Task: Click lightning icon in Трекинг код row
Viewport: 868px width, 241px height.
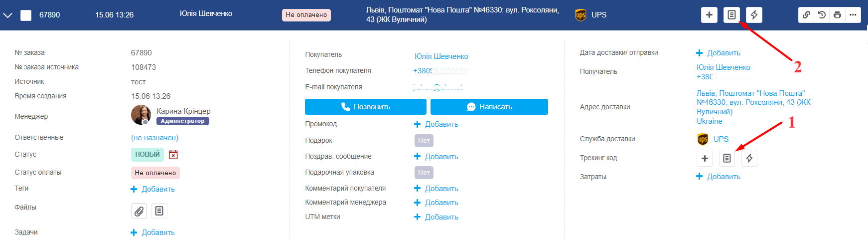Action: tap(749, 158)
